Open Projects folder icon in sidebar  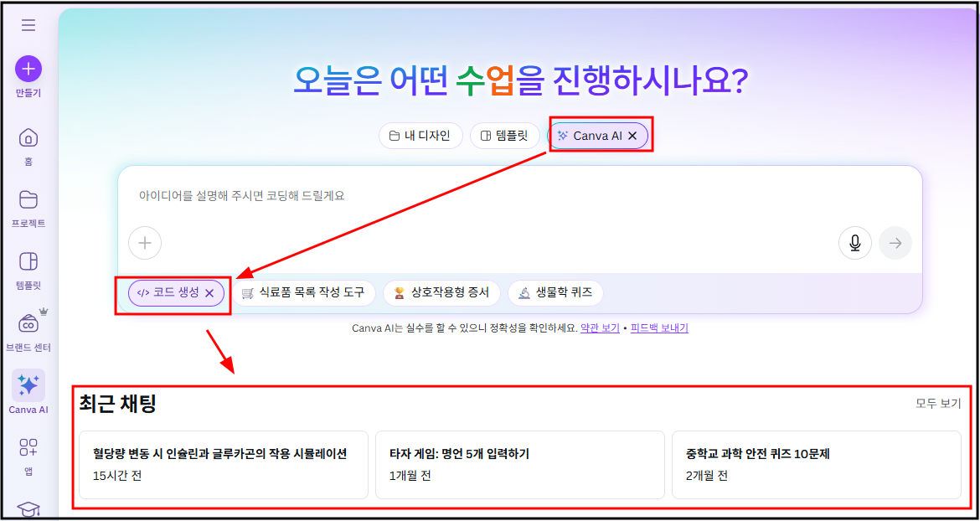28,199
